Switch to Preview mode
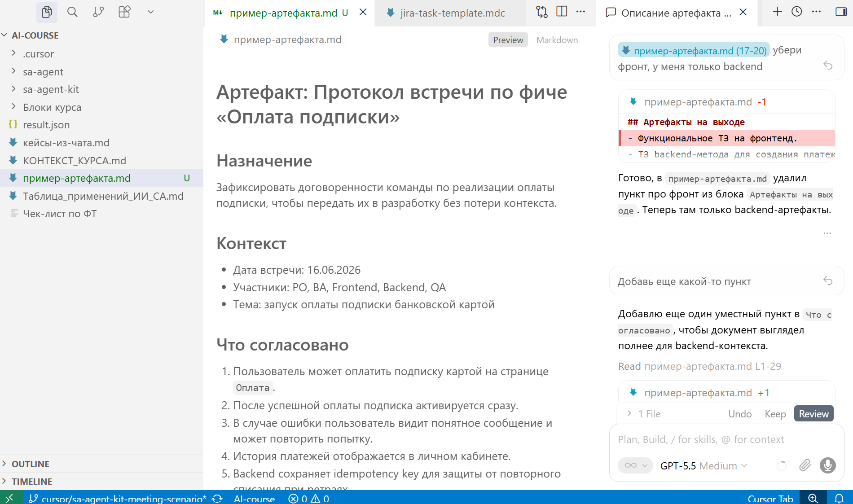853x504 pixels. [x=508, y=40]
